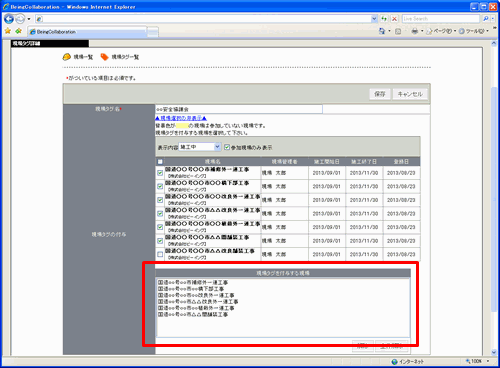Open the Print options dropdown arrow
The width and height of the screenshot is (500, 368).
(422, 31)
